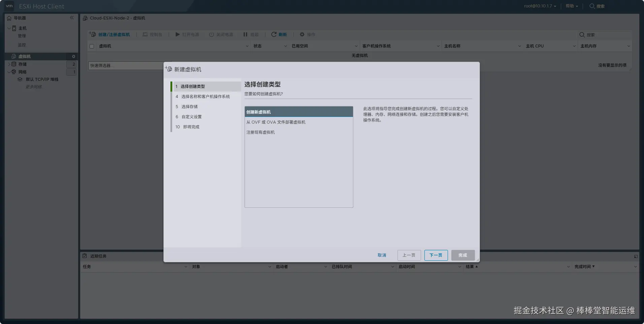Go to wizard step 10 即将完成
Screen dimensions: 644x324
pos(206,127)
